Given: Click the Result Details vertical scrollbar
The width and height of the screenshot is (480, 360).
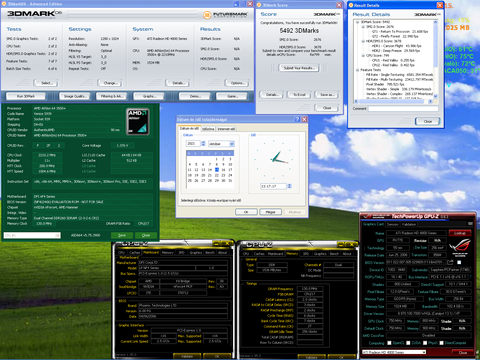Looking at the screenshot, I should pyautogui.click(x=435, y=59).
